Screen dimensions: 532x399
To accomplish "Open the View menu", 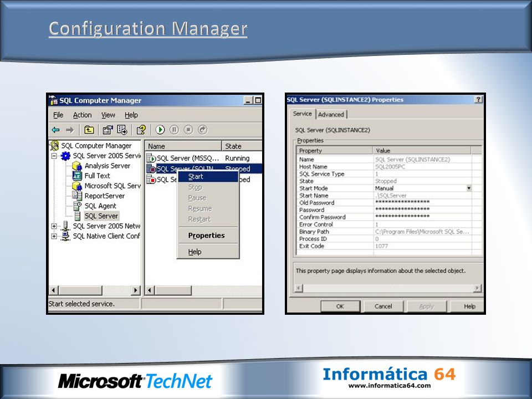I will click(108, 115).
